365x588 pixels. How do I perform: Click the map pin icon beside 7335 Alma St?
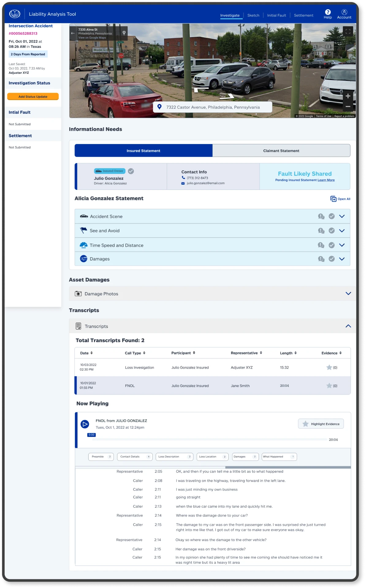point(124,33)
